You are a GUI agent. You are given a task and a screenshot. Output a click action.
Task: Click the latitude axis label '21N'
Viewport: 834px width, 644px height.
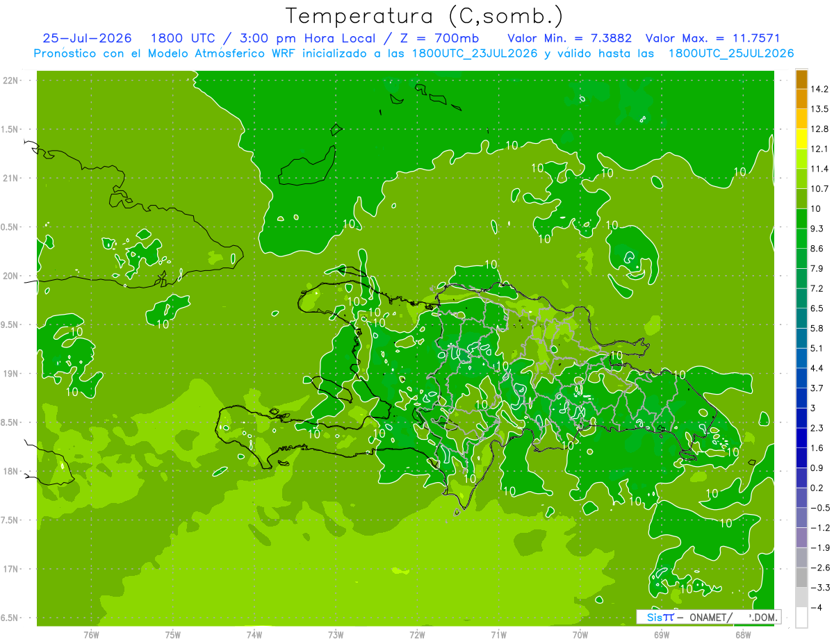11,179
